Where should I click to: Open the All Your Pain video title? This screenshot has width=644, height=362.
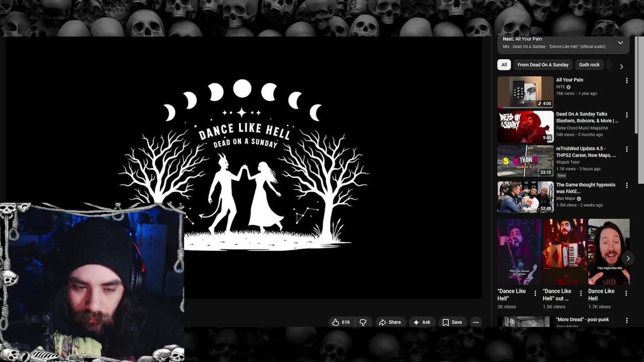570,80
